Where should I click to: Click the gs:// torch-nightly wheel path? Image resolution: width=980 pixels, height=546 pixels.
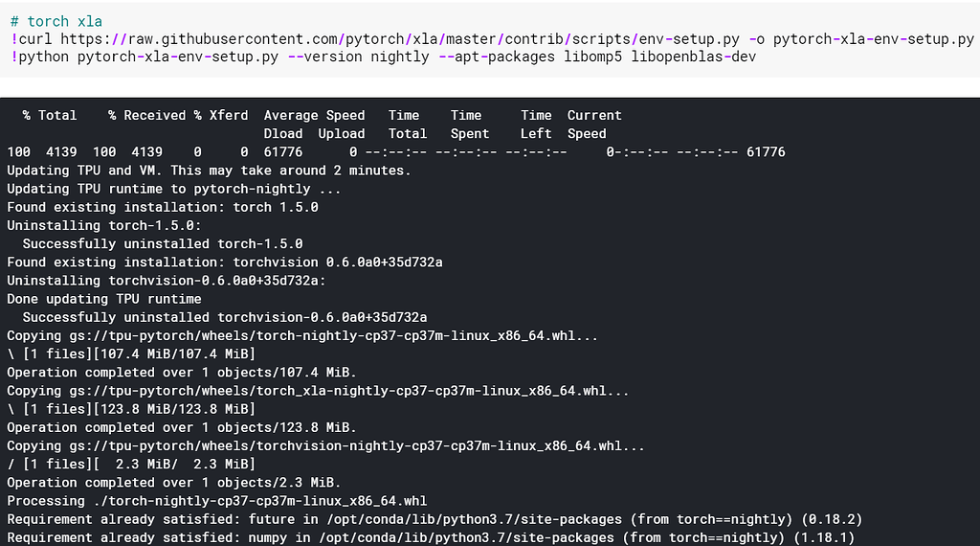click(x=341, y=336)
